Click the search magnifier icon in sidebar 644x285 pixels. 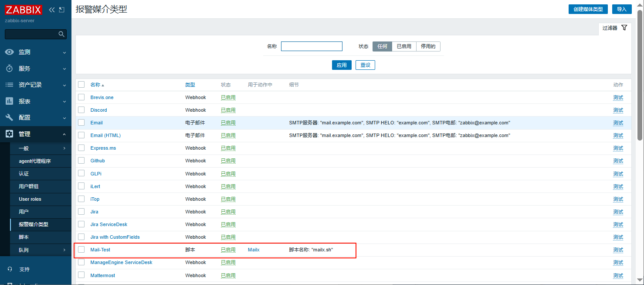(61, 34)
